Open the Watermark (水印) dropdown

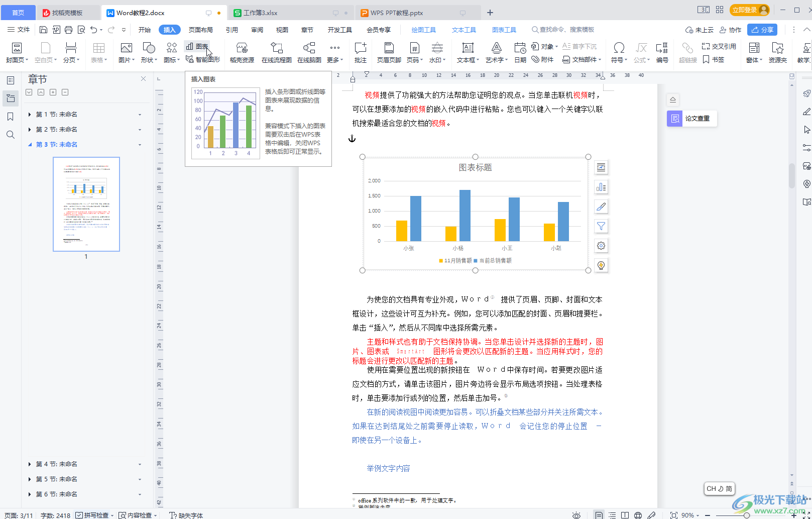[437, 53]
